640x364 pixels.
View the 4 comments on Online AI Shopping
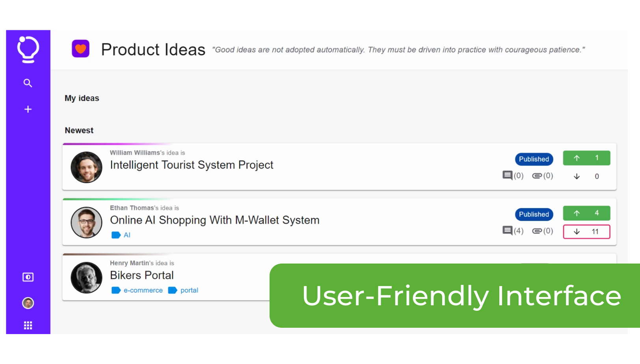point(513,231)
